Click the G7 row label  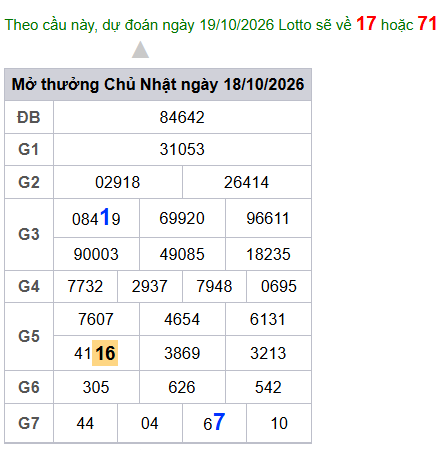29,423
